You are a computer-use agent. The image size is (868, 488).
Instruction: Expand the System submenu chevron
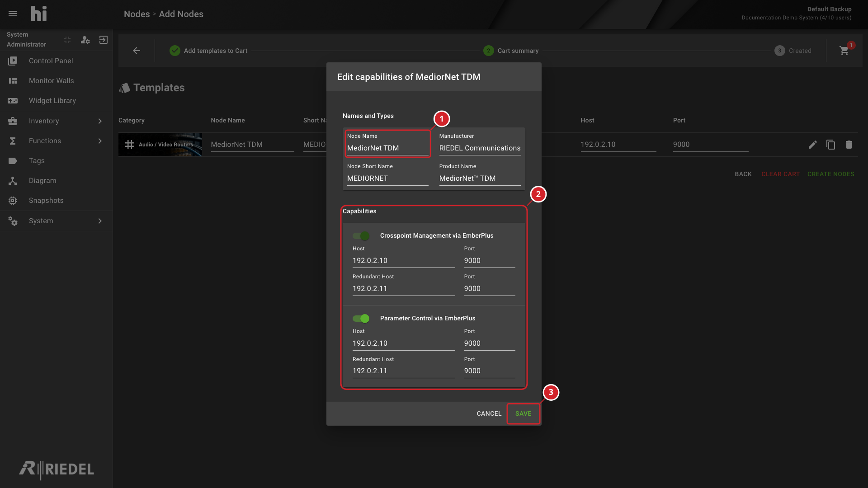tap(100, 221)
